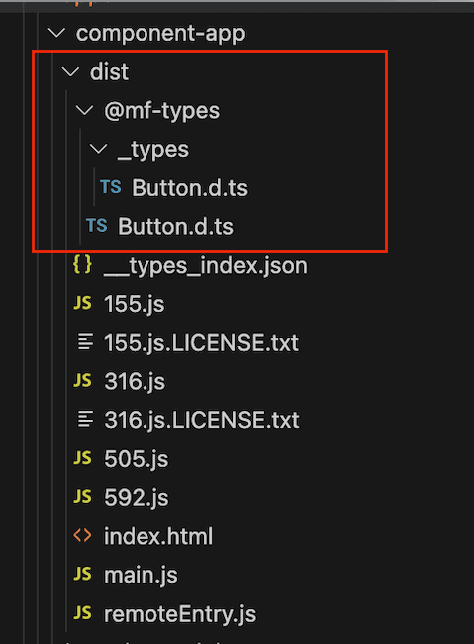This screenshot has height=644, width=474.
Task: Open the 316.js file
Action: pyautogui.click(x=134, y=381)
